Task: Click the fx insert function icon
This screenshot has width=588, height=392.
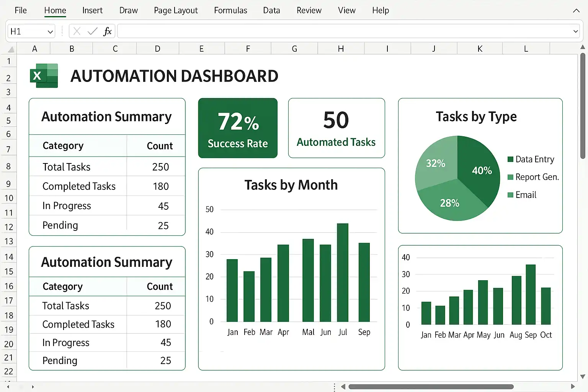Action: [x=108, y=31]
